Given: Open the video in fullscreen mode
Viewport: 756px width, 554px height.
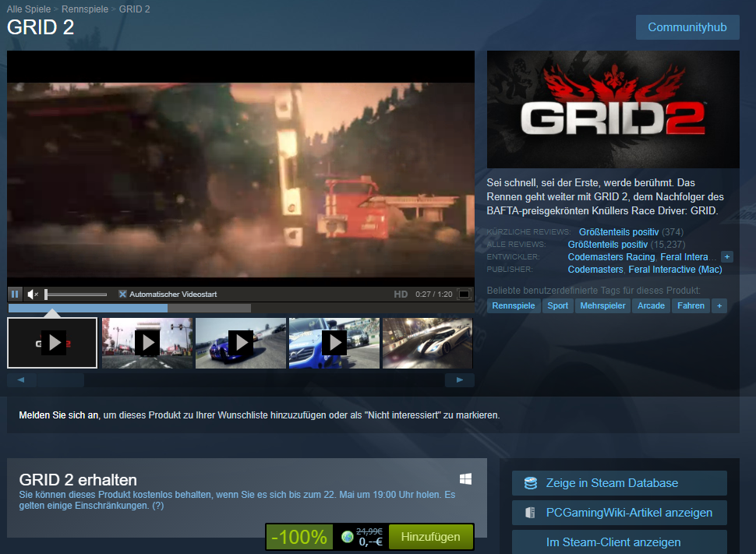Looking at the screenshot, I should tap(464, 294).
